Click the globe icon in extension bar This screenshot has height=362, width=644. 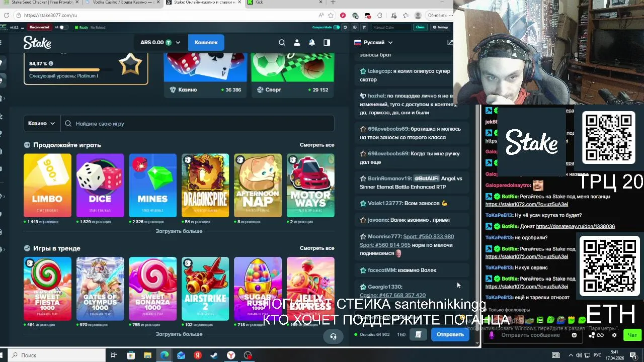pyautogui.click(x=355, y=27)
